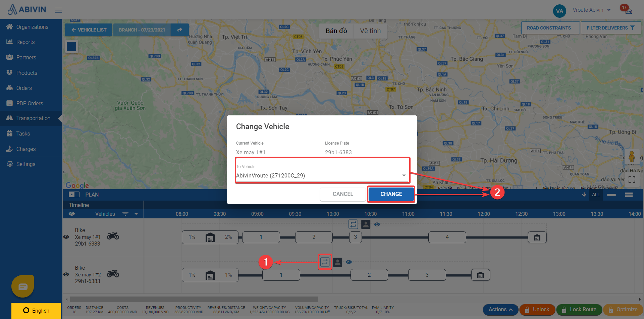
Task: Toggle route eye icon for Xe may 1#1
Action: pos(377,224)
